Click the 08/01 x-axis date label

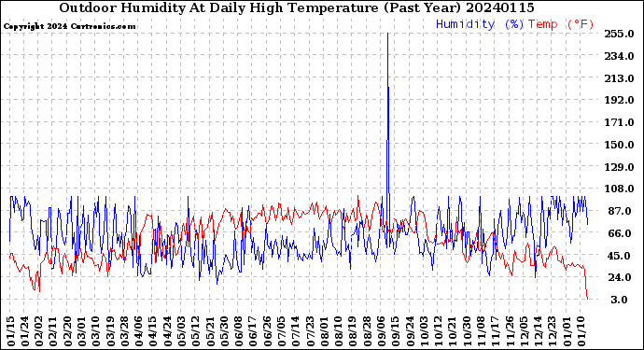(x=325, y=331)
